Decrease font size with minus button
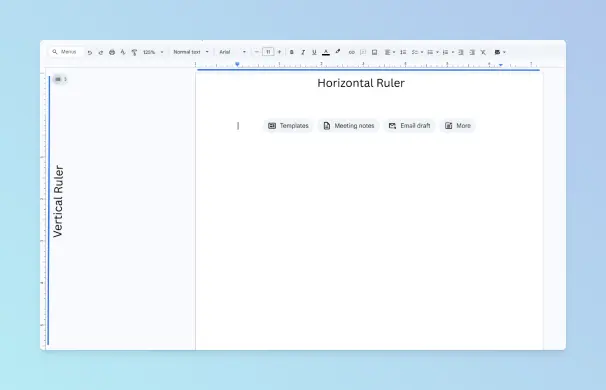 coord(257,52)
